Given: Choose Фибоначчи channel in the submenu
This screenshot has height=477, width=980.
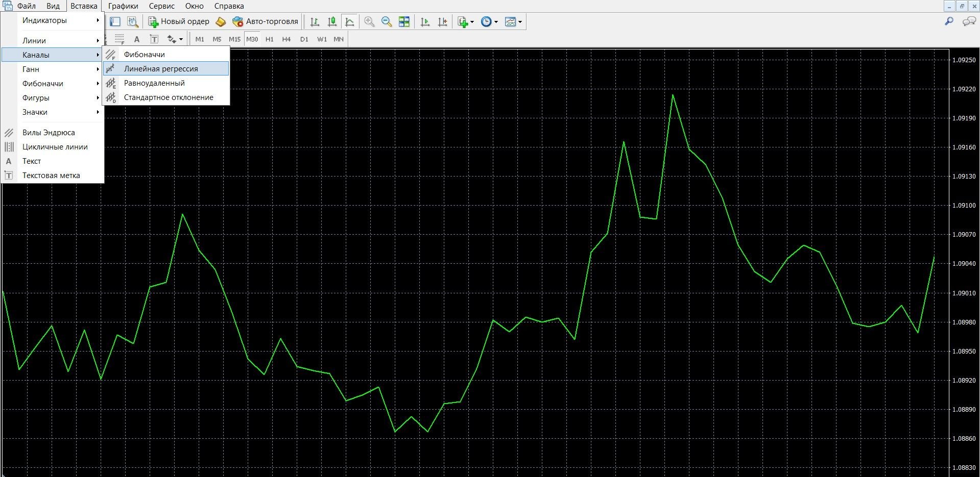Looking at the screenshot, I should (x=166, y=55).
